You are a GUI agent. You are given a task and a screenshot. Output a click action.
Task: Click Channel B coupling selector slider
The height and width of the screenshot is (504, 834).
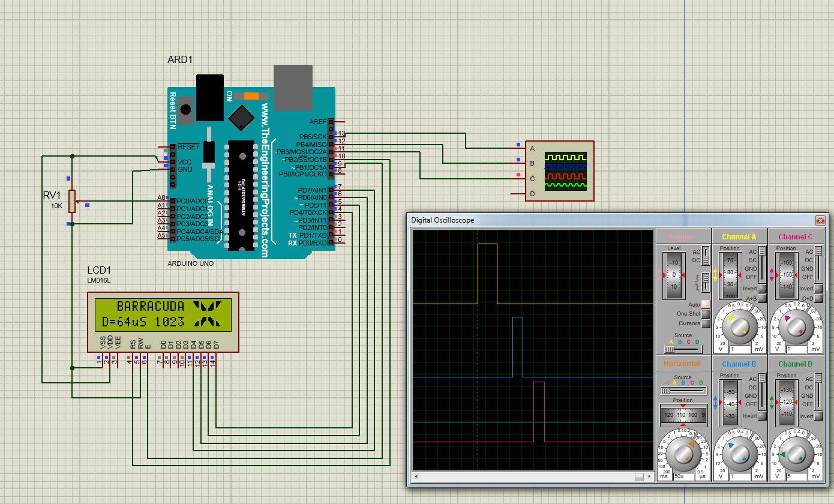click(762, 391)
